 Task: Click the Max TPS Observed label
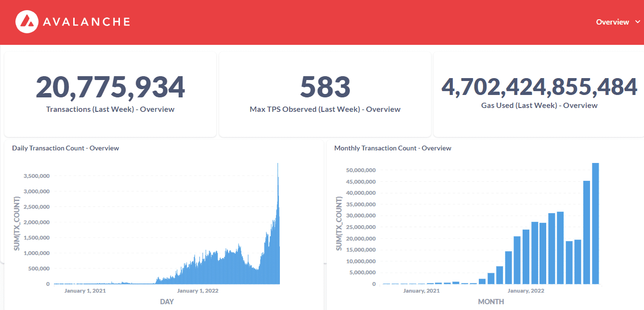coord(325,109)
